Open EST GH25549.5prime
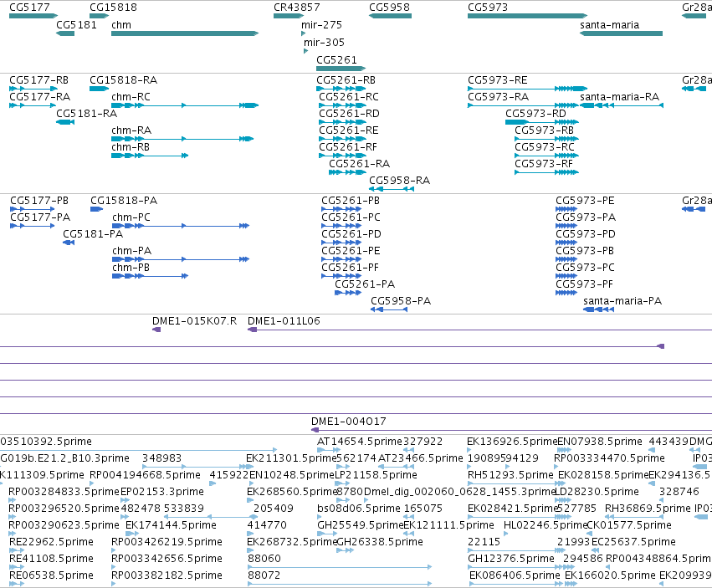The image size is (712, 588). coord(360,525)
